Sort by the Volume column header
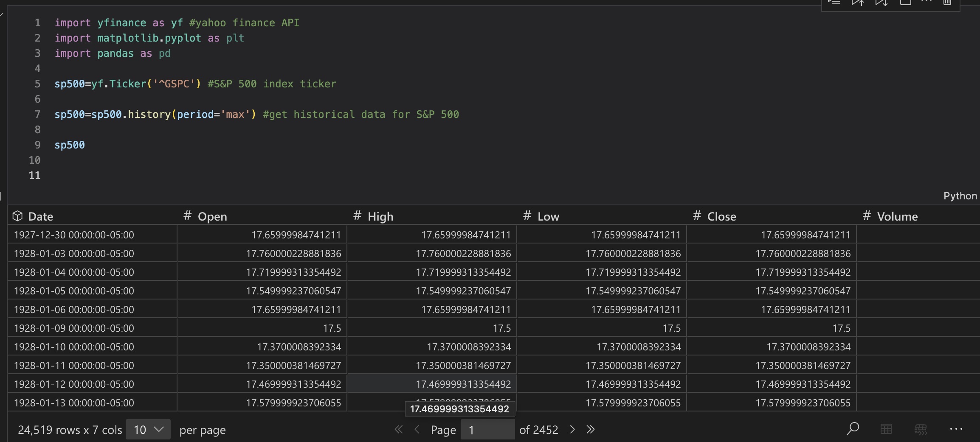Screen dimensions: 980x442 pyautogui.click(x=897, y=216)
